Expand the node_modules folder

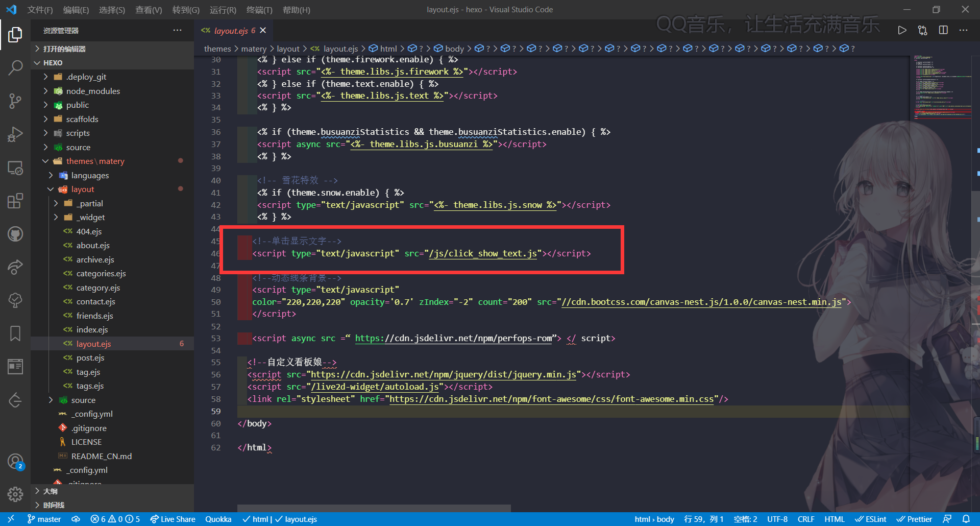(112, 91)
